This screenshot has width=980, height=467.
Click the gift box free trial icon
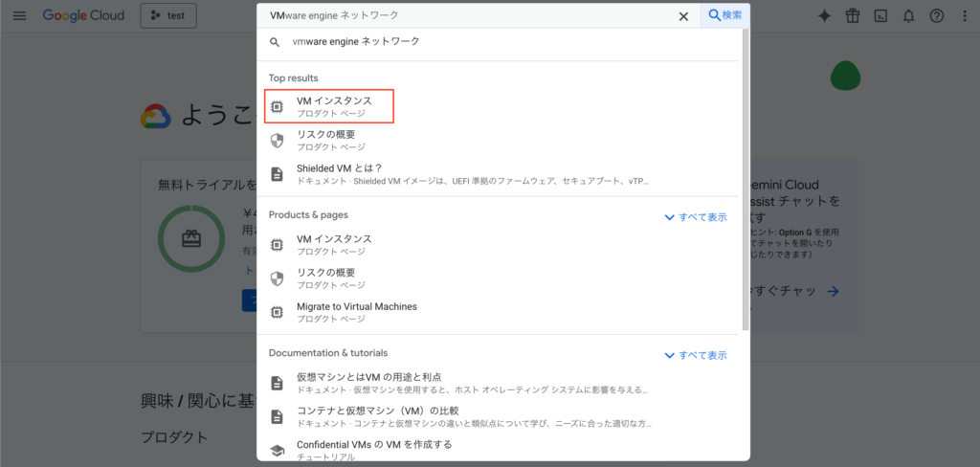(x=853, y=16)
